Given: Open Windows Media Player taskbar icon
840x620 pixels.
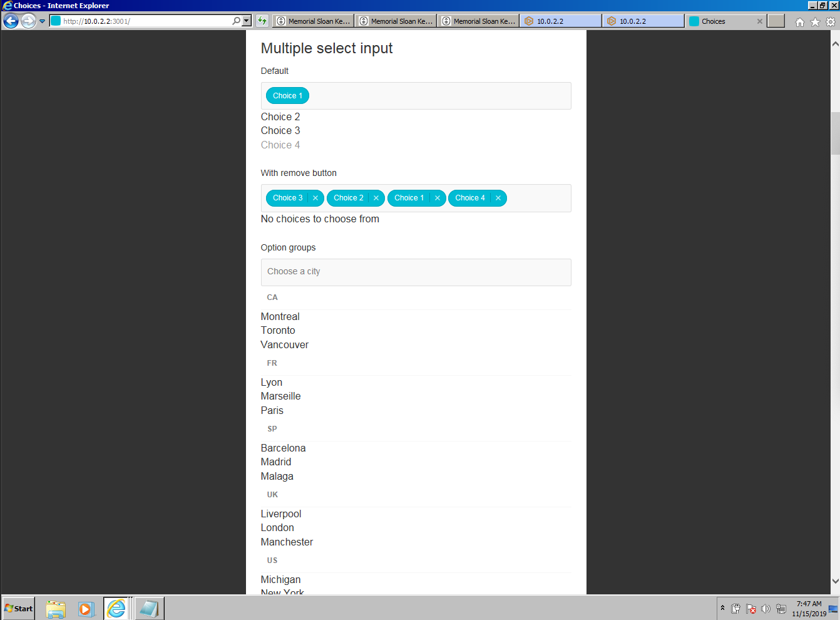Looking at the screenshot, I should click(x=86, y=609).
